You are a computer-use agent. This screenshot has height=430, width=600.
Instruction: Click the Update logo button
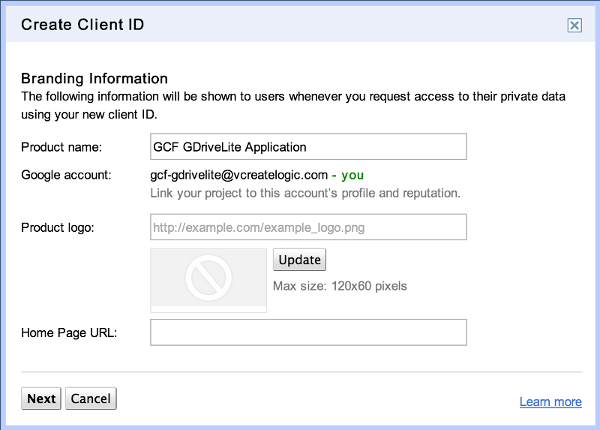pos(299,259)
